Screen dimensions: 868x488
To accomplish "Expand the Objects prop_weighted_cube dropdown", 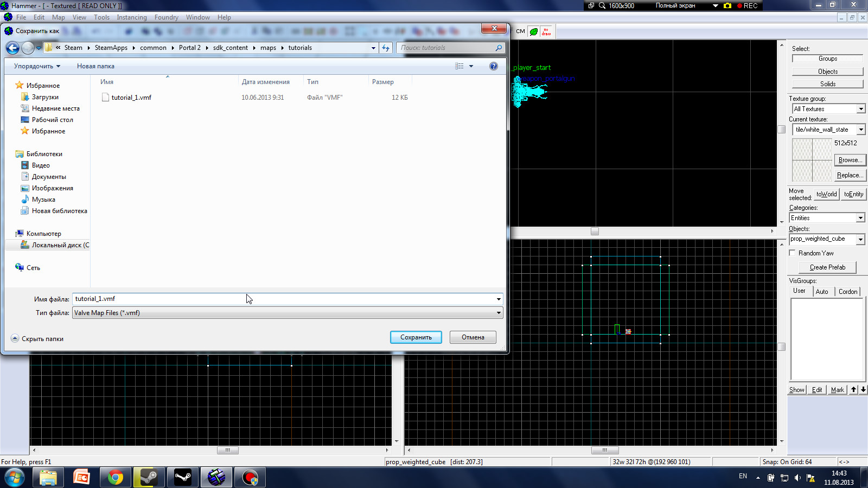I will 860,239.
